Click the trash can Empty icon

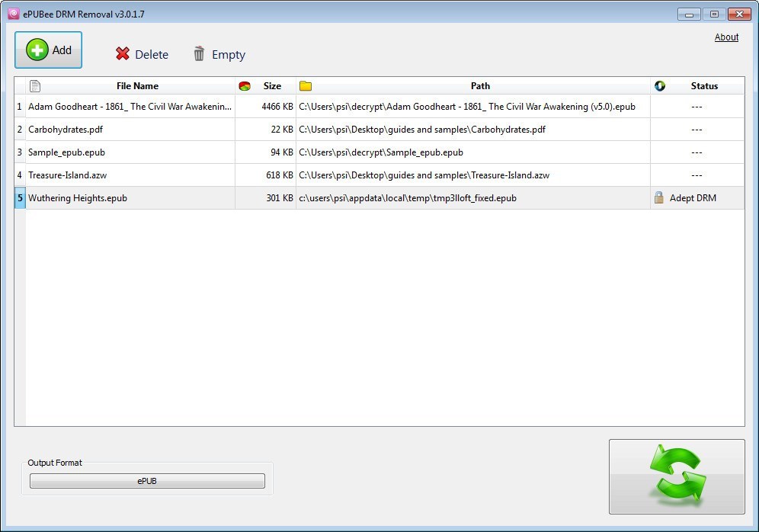click(198, 54)
